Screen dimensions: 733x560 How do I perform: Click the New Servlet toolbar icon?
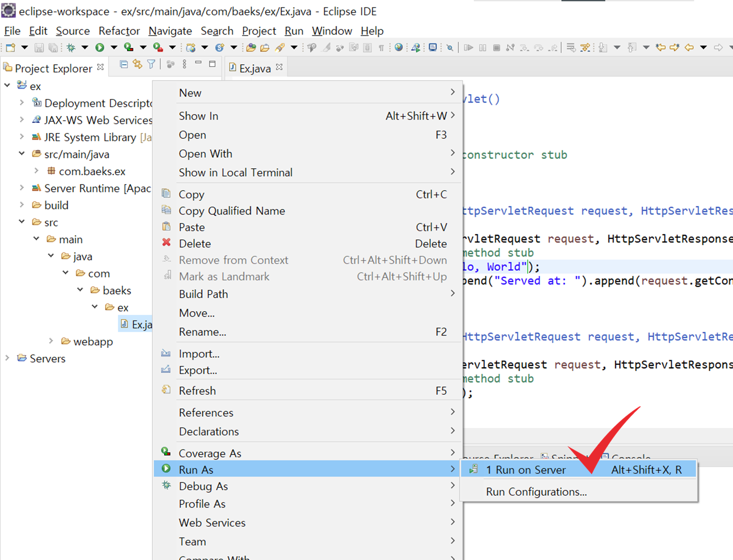click(220, 48)
